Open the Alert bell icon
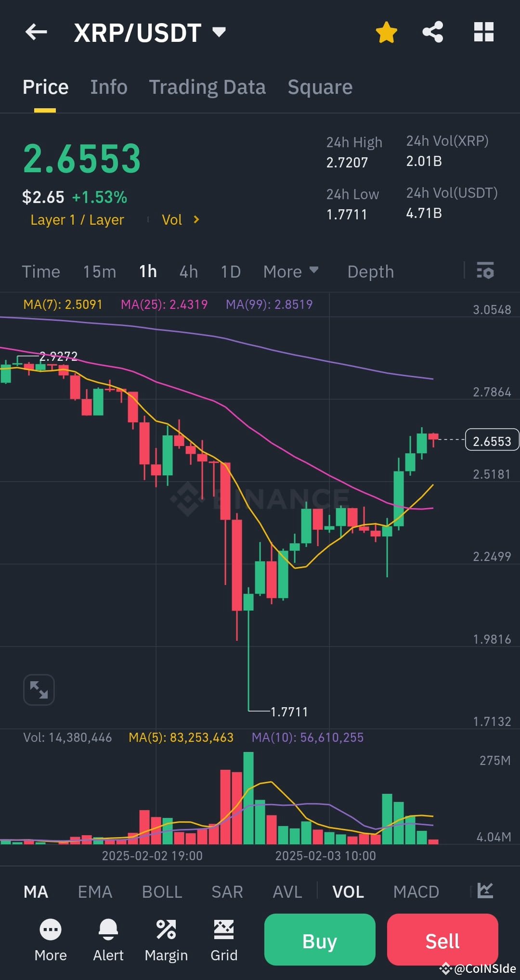Viewport: 520px width, 980px height. tap(108, 929)
